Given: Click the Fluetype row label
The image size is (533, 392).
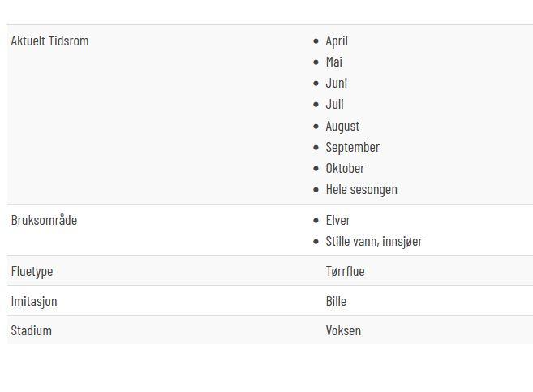Looking at the screenshot, I should (32, 272).
